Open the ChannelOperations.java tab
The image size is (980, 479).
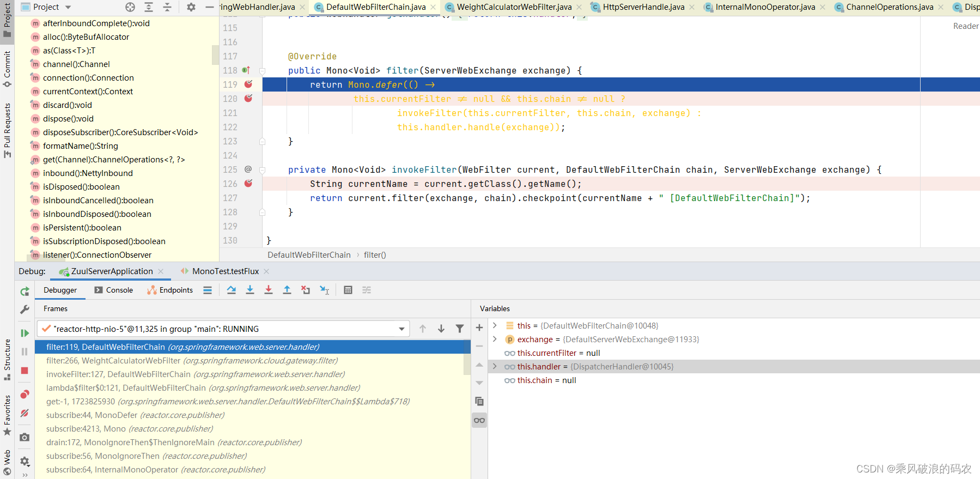[x=890, y=7]
